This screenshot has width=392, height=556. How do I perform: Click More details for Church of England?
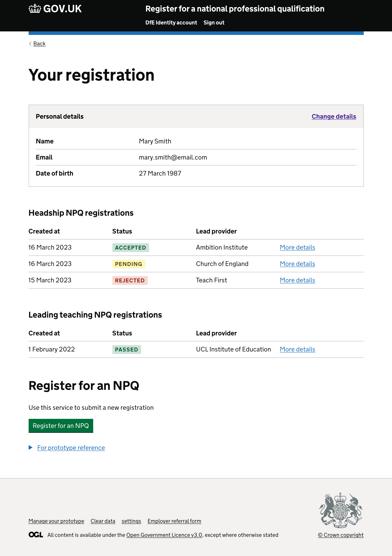pos(297,264)
